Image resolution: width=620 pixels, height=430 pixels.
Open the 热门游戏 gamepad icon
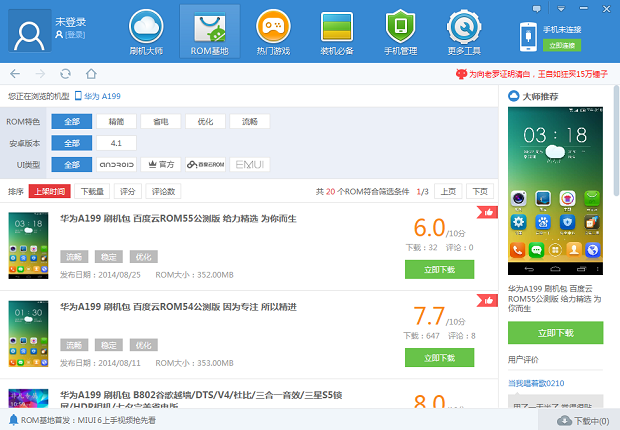tap(273, 31)
